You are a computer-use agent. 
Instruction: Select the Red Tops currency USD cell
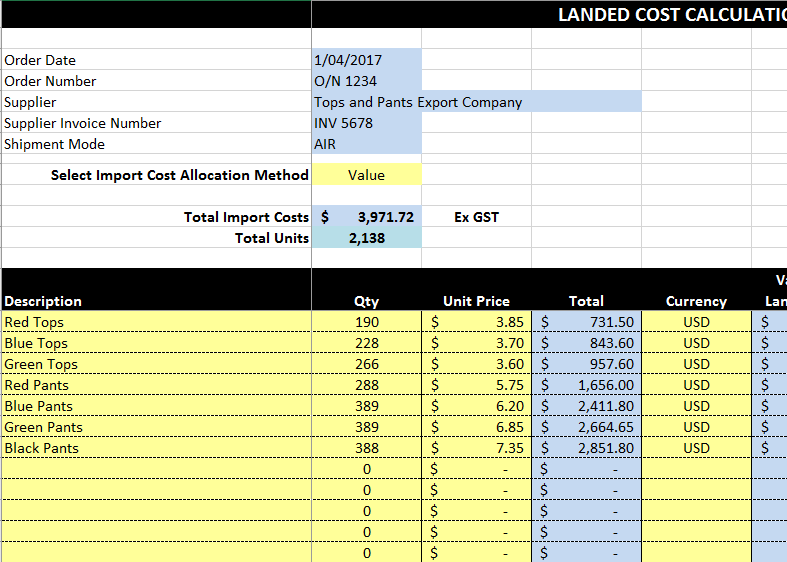[696, 322]
